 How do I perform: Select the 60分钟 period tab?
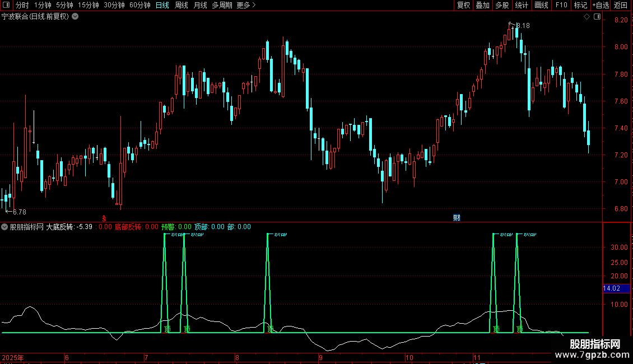coord(139,5)
